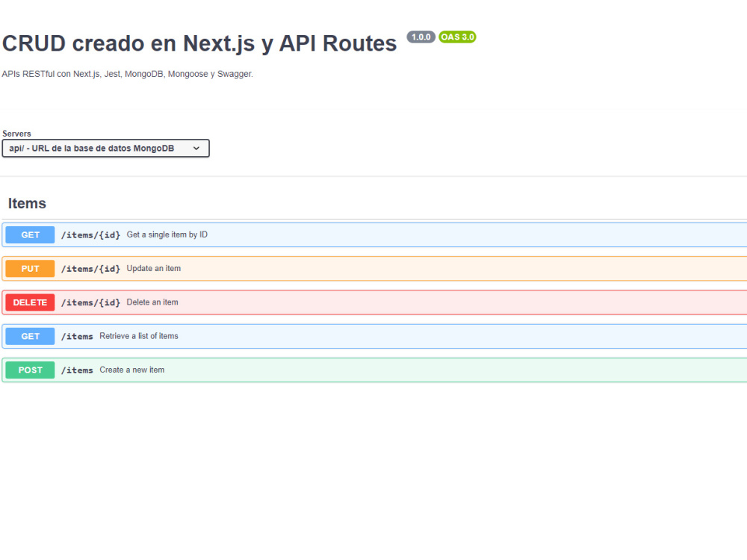
Task: Click the text 'Update an item'
Action: click(x=154, y=269)
